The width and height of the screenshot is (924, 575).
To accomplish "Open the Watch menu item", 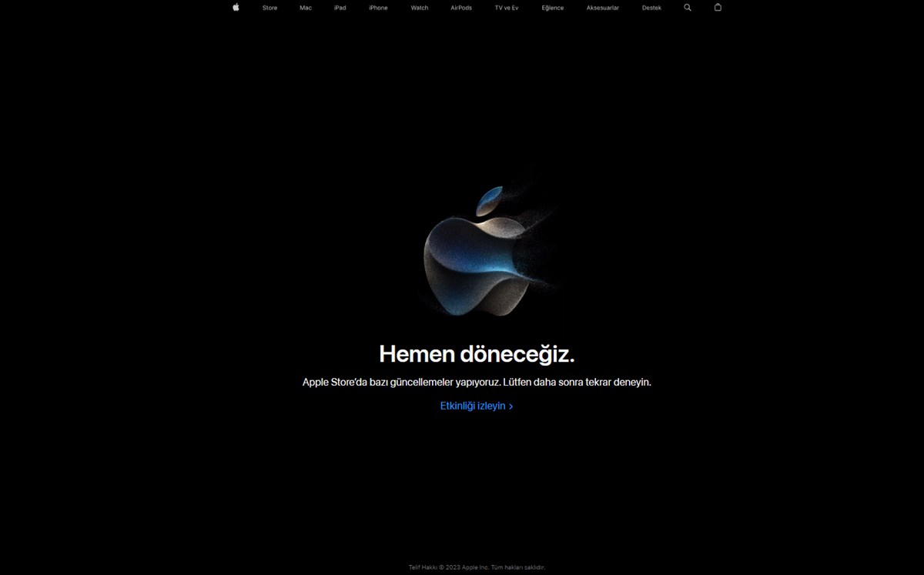I will (x=420, y=8).
